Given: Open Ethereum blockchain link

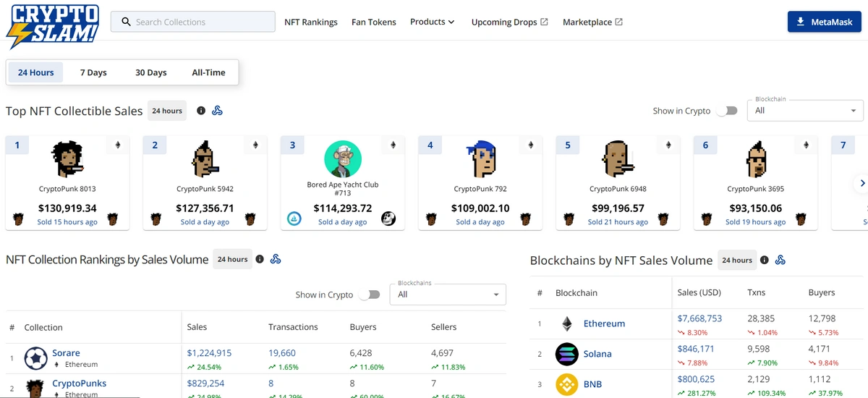Looking at the screenshot, I should (x=604, y=323).
